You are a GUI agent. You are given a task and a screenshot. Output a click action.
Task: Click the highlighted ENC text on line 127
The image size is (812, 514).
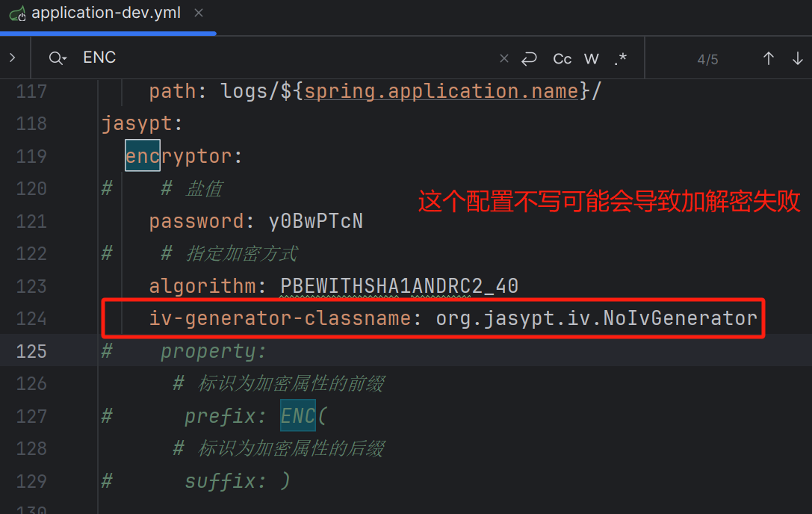(x=297, y=415)
